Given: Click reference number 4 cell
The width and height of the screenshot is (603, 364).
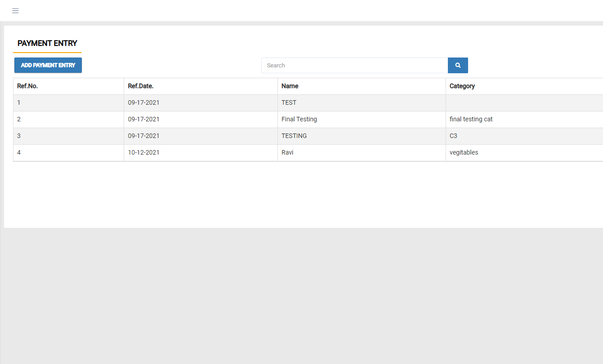Looking at the screenshot, I should [19, 152].
